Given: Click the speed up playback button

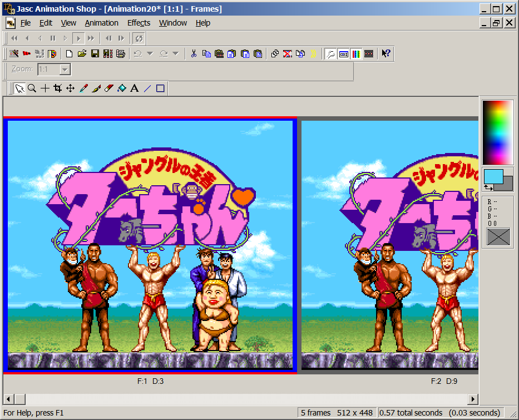Looking at the screenshot, I should [x=121, y=38].
